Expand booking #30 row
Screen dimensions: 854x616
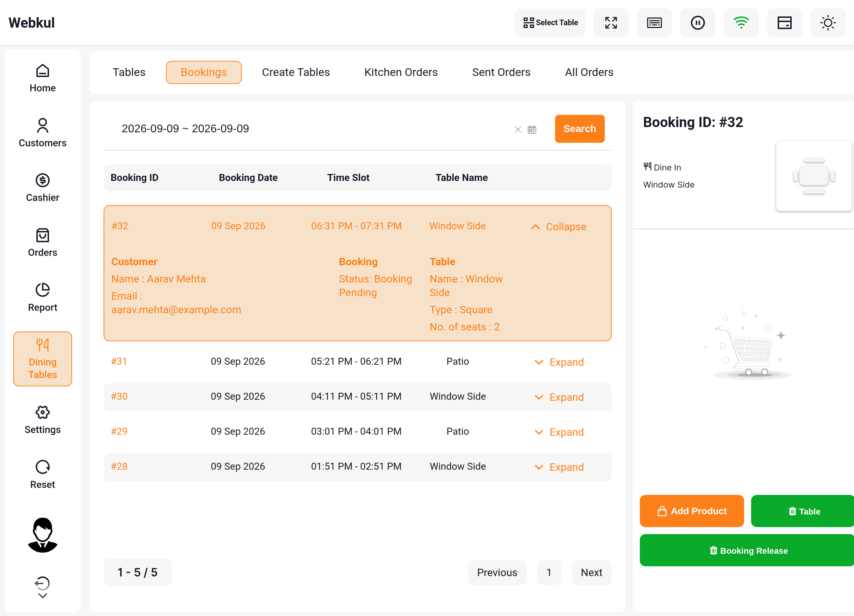(560, 397)
